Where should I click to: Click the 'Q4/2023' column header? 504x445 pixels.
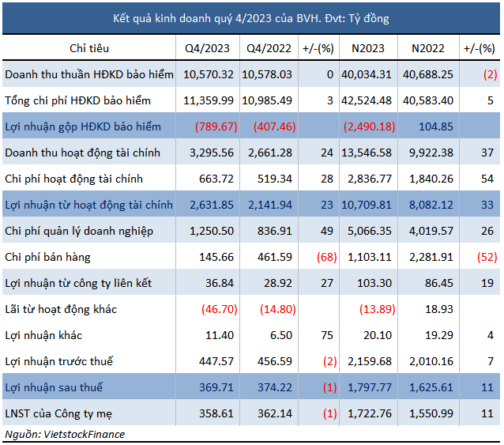coord(208,48)
